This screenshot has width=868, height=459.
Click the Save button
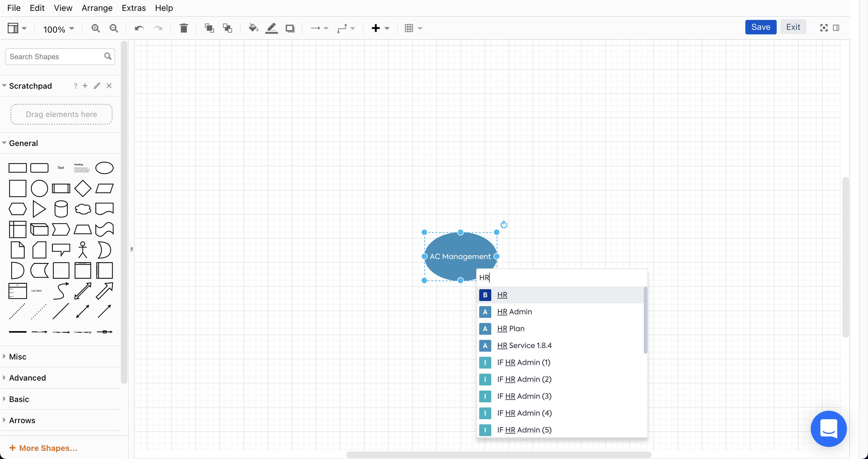pos(760,27)
